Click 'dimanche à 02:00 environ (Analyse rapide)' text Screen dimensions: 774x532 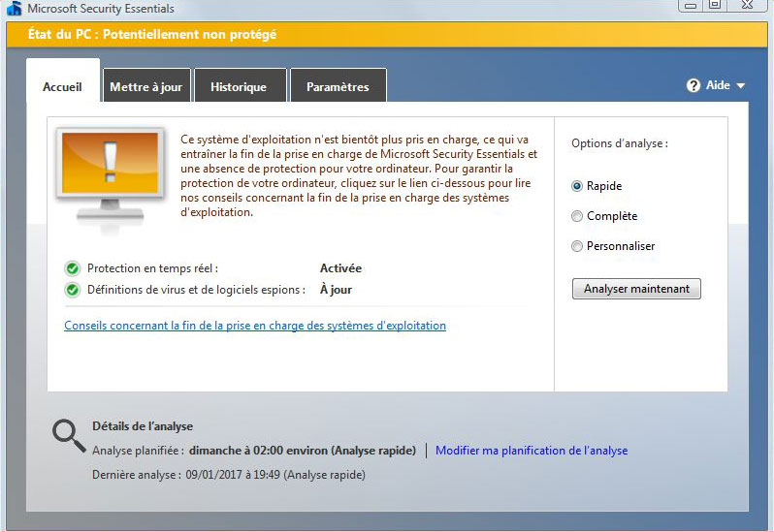click(303, 451)
